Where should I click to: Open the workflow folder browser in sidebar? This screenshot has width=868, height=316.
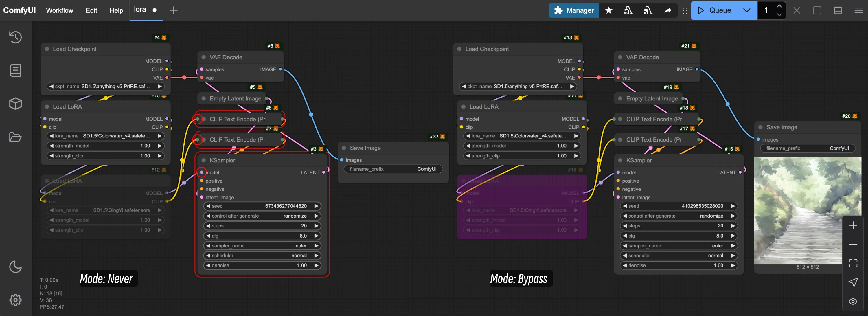coord(15,136)
